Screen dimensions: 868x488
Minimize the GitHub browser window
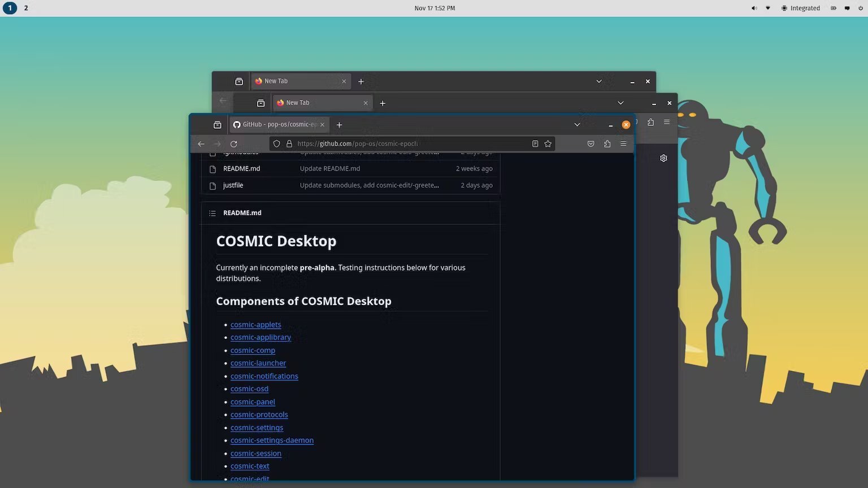[x=610, y=125]
